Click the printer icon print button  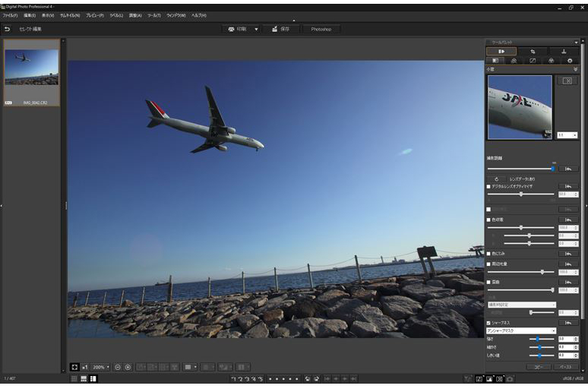[237, 29]
